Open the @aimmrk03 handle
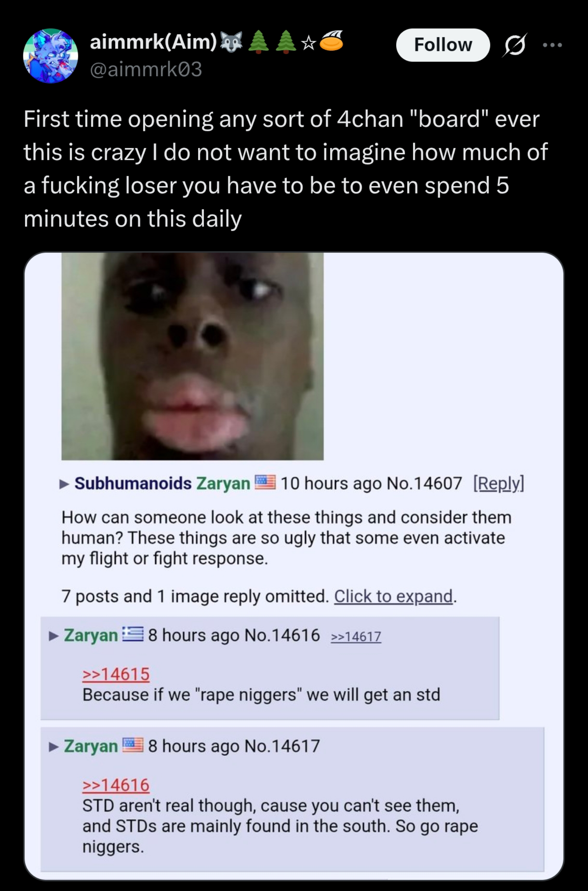The image size is (588, 891). point(146,70)
